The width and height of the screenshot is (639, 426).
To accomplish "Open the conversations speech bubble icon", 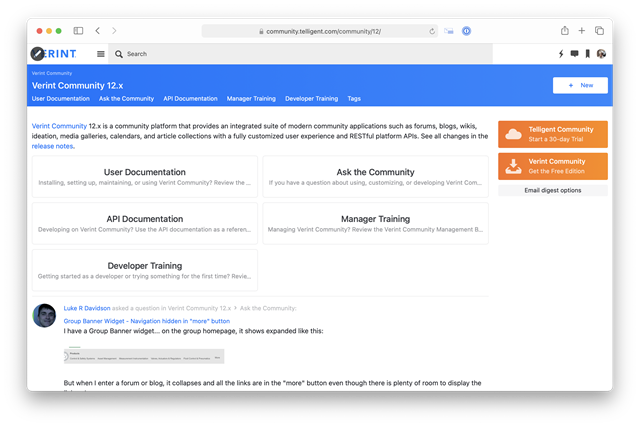I will tap(574, 53).
